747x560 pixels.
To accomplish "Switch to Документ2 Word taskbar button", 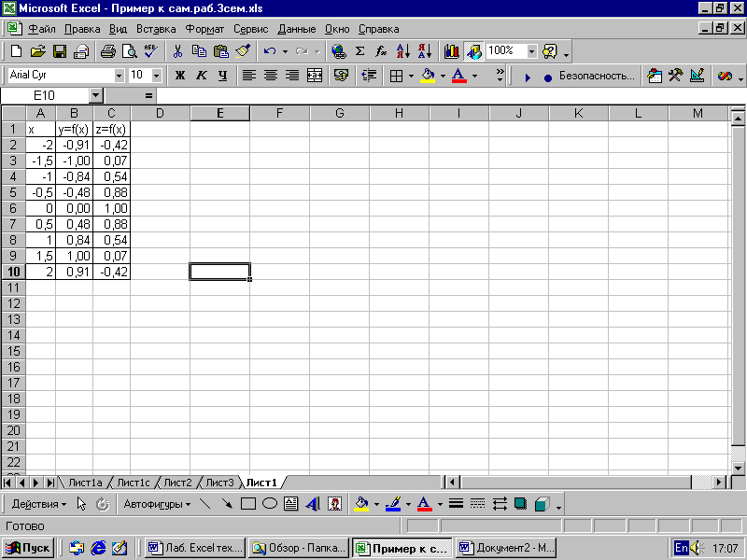I will click(x=507, y=548).
